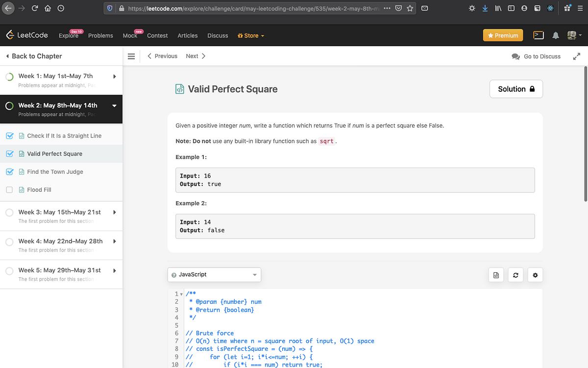Toggle the Flood Fill checkbox

9,190
